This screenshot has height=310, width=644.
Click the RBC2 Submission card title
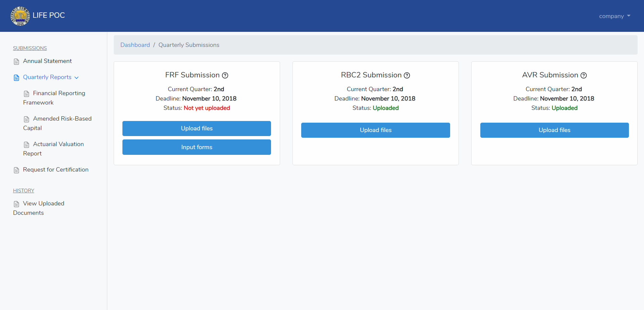[x=371, y=75]
